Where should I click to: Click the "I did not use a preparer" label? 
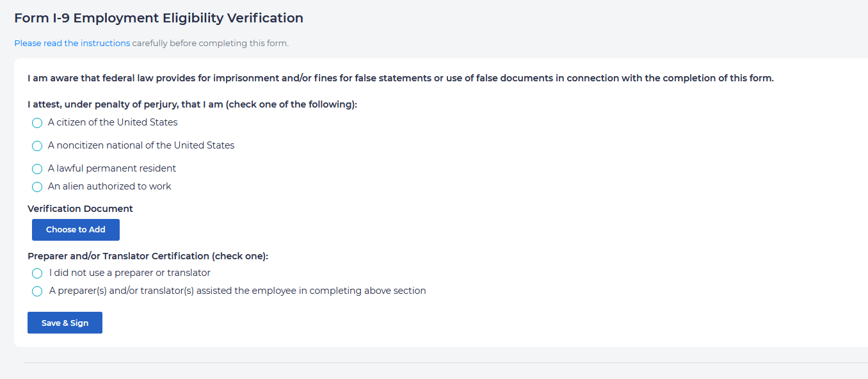[x=130, y=273]
